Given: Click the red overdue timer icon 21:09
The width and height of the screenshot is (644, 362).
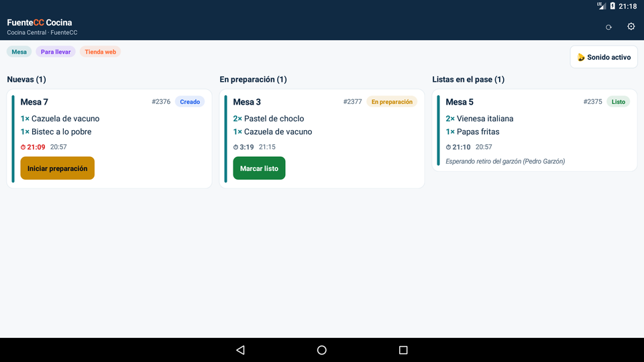Looking at the screenshot, I should pos(23,147).
